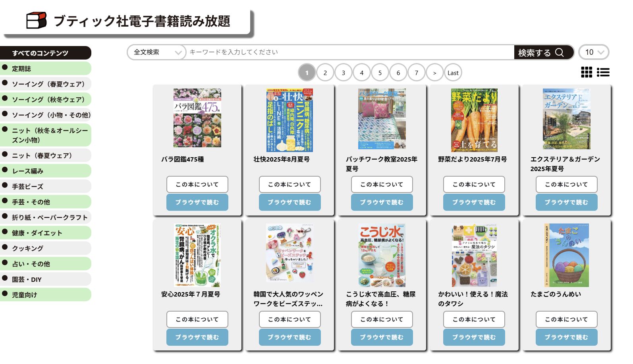The image size is (633, 364).
Task: Select すべてのコンテンツ header in sidebar
Action: tap(46, 53)
